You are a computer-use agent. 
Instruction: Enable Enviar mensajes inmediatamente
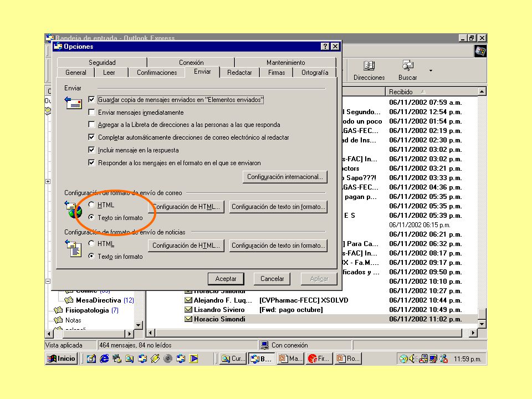click(91, 112)
